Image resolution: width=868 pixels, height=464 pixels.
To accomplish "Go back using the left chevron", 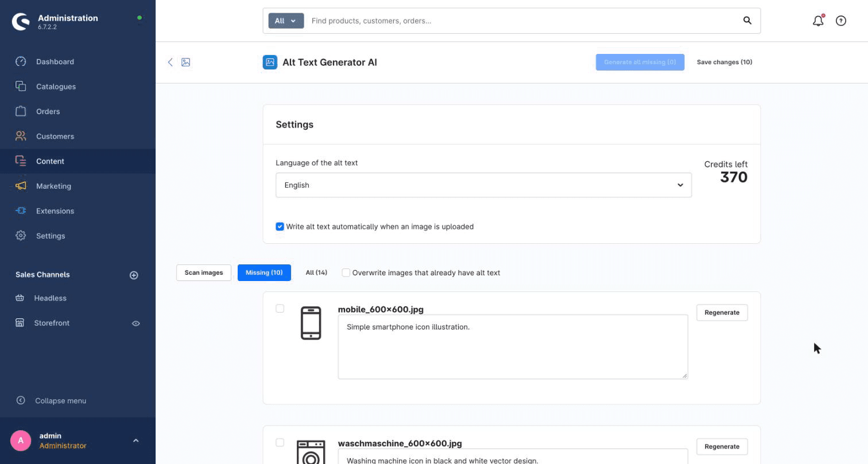I will pyautogui.click(x=170, y=62).
